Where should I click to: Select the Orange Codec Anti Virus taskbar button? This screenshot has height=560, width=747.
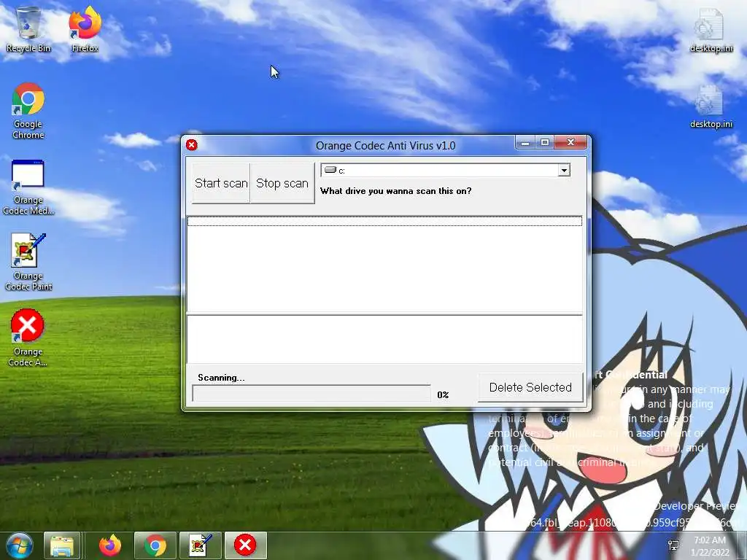click(245, 545)
